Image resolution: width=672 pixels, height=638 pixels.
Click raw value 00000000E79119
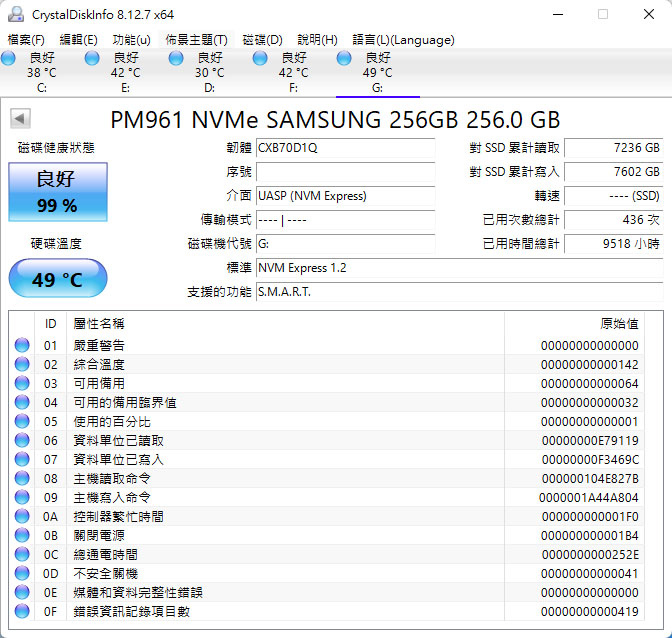click(590, 440)
